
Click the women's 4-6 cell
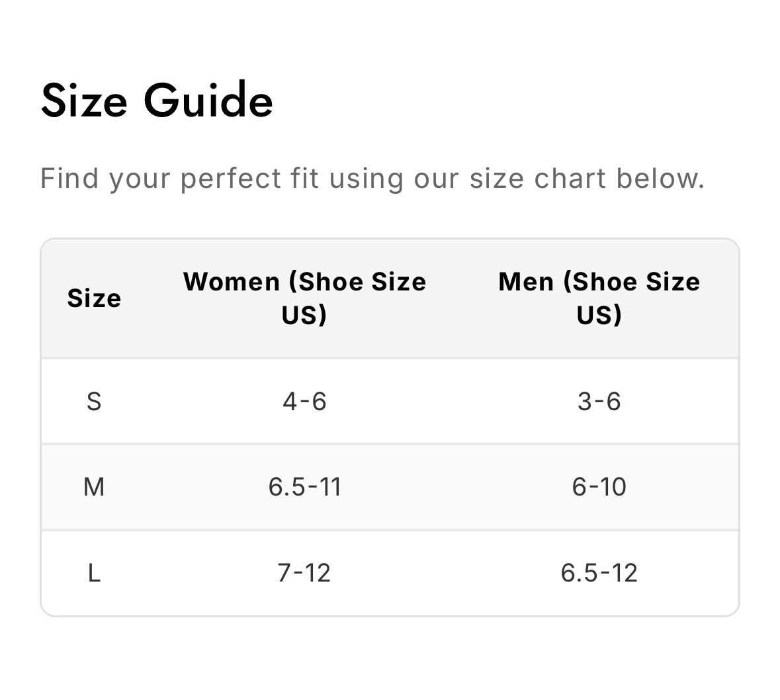(x=304, y=402)
